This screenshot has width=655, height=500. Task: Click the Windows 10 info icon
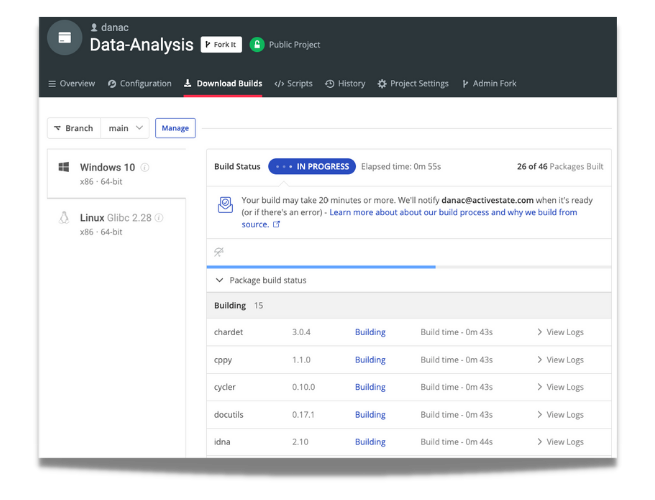click(x=145, y=168)
